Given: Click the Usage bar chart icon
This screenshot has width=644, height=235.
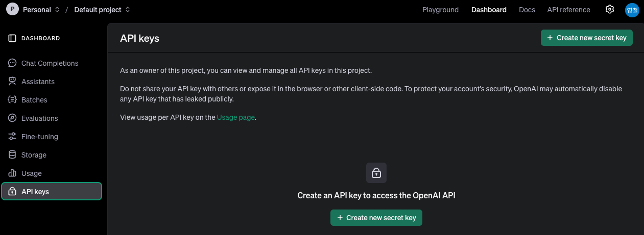Looking at the screenshot, I should click(12, 173).
